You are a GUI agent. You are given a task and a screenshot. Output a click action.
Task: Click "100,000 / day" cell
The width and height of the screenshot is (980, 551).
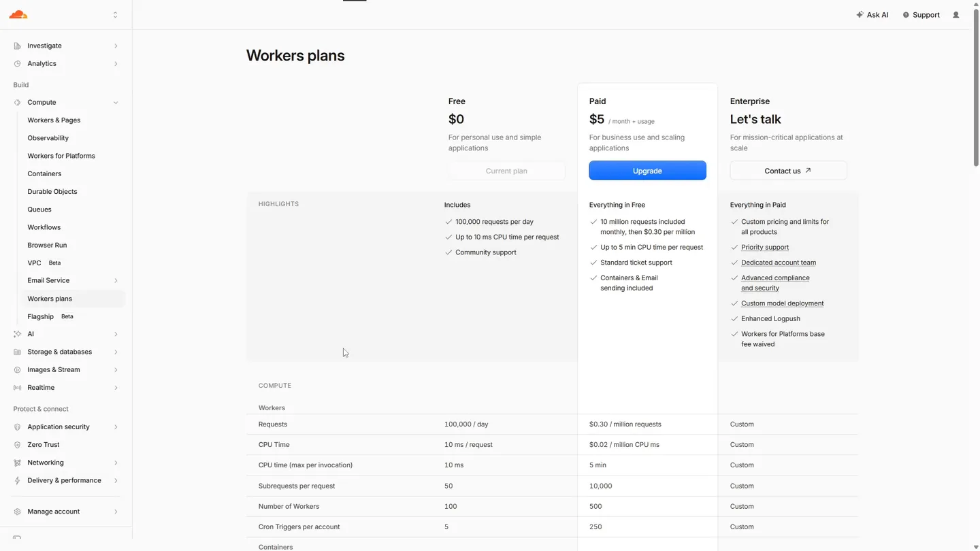tap(466, 424)
